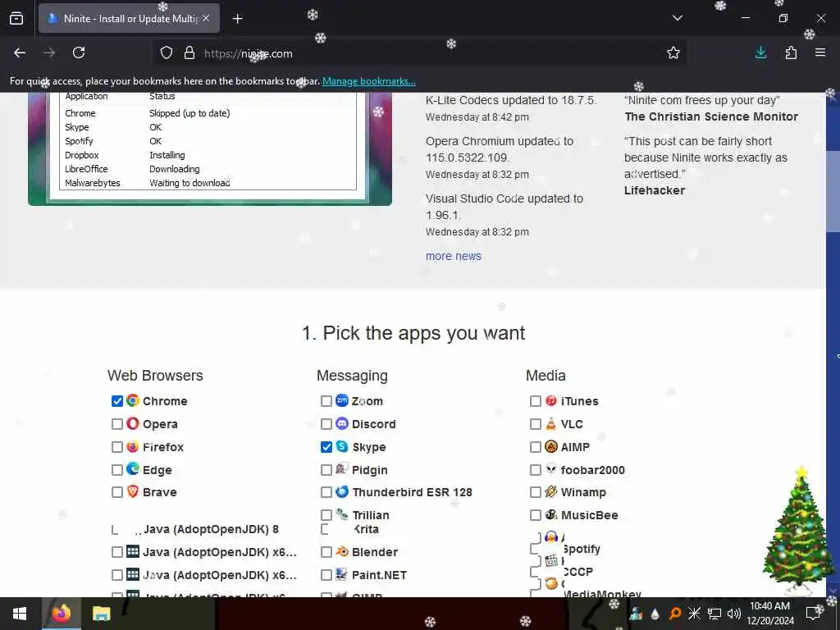Click the foobar2000 alien icon
Image resolution: width=840 pixels, height=630 pixels.
click(550, 469)
